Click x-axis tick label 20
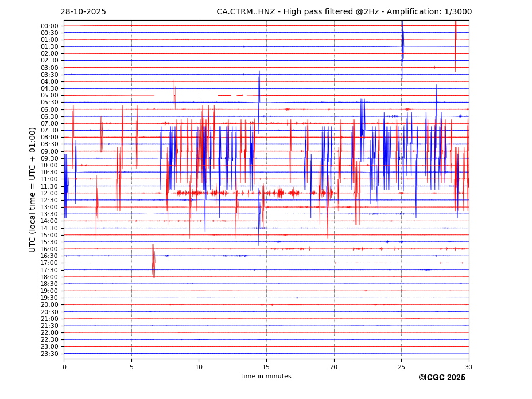Image resolution: width=532 pixels, height=399 pixels. pyautogui.click(x=334, y=367)
